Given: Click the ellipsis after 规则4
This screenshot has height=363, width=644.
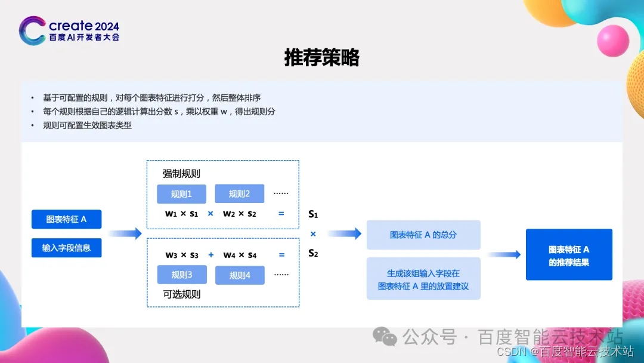Looking at the screenshot, I should (281, 274).
